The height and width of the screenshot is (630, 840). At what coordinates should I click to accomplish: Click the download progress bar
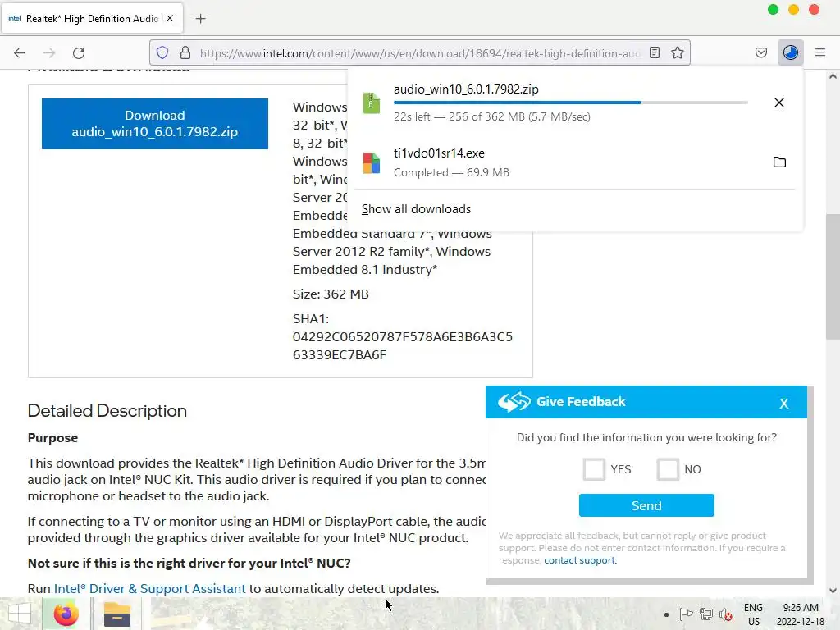[x=571, y=103]
